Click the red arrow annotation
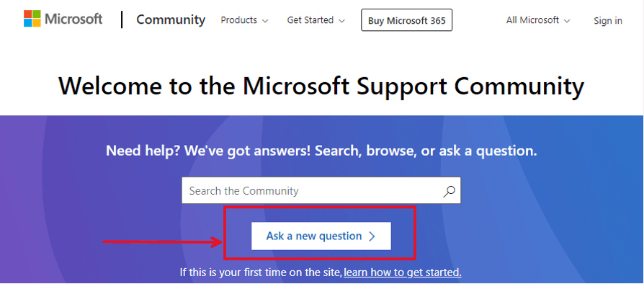Image resolution: width=644 pixels, height=284 pixels. 162,241
